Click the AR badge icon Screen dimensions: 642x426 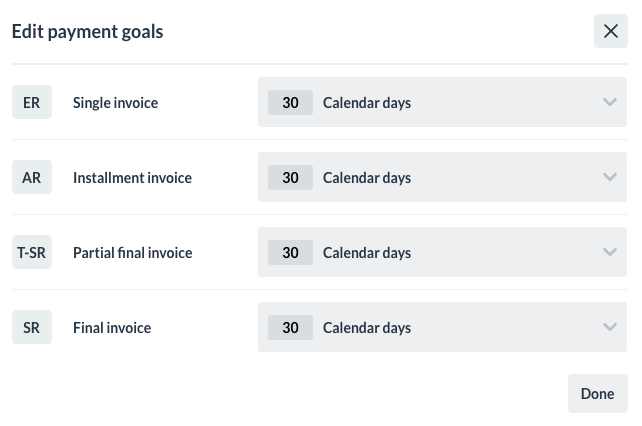(x=32, y=178)
